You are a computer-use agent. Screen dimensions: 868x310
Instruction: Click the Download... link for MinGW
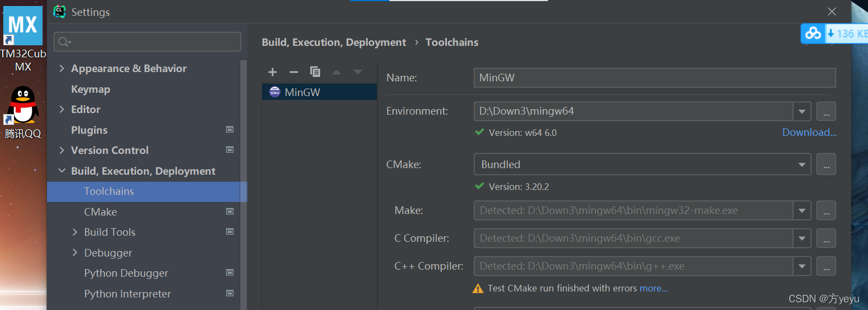(809, 132)
